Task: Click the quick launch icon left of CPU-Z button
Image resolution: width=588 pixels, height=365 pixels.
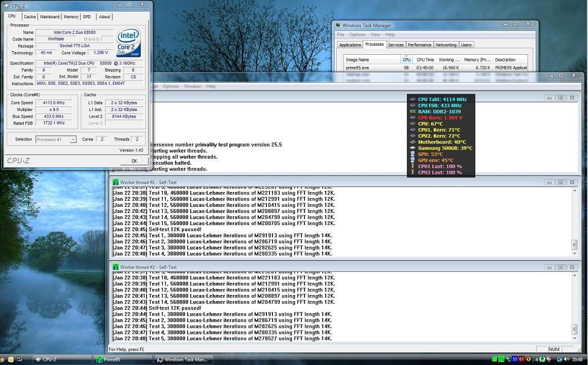Action: 19,359
